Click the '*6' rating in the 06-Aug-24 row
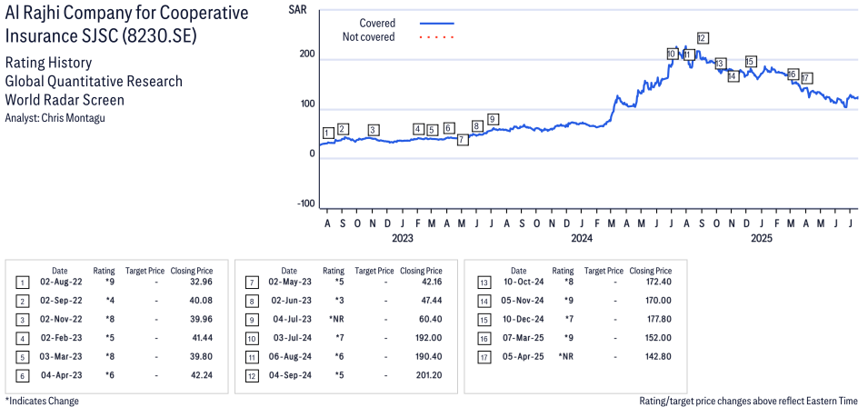The height and width of the screenshot is (407, 868). (x=340, y=356)
